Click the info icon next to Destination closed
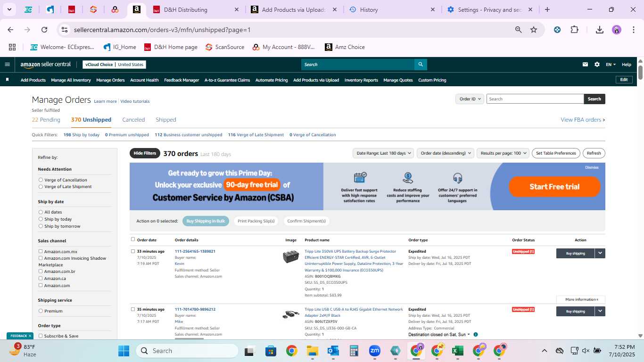Viewport: 644px width, 362px height. pos(475,335)
